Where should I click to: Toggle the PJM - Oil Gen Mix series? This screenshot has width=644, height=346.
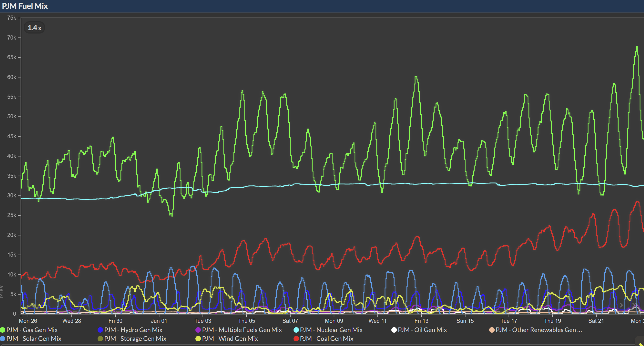click(x=419, y=330)
